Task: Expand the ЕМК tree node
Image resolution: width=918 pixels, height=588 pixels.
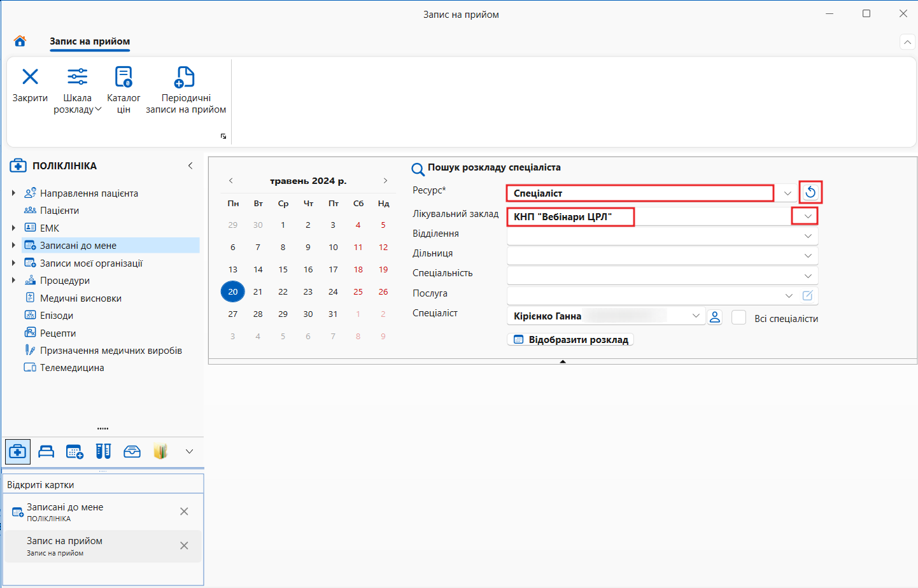Action: pyautogui.click(x=13, y=228)
